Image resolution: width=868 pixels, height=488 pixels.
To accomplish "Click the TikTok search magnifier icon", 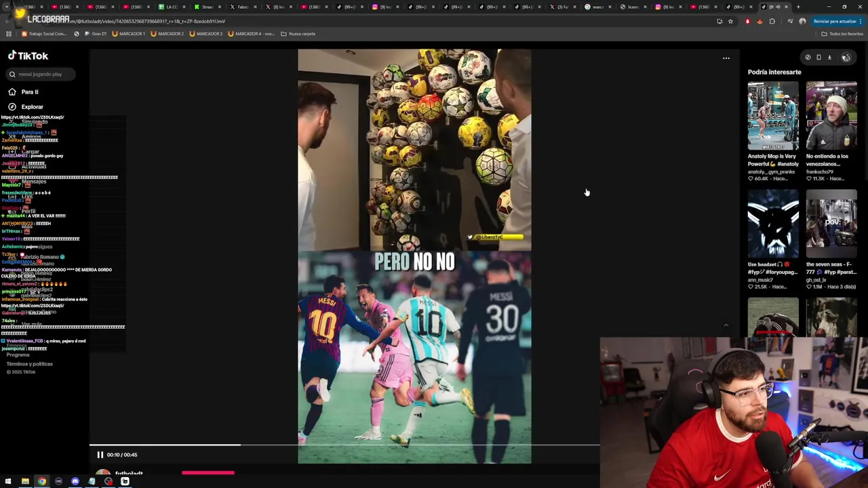I will tap(12, 75).
